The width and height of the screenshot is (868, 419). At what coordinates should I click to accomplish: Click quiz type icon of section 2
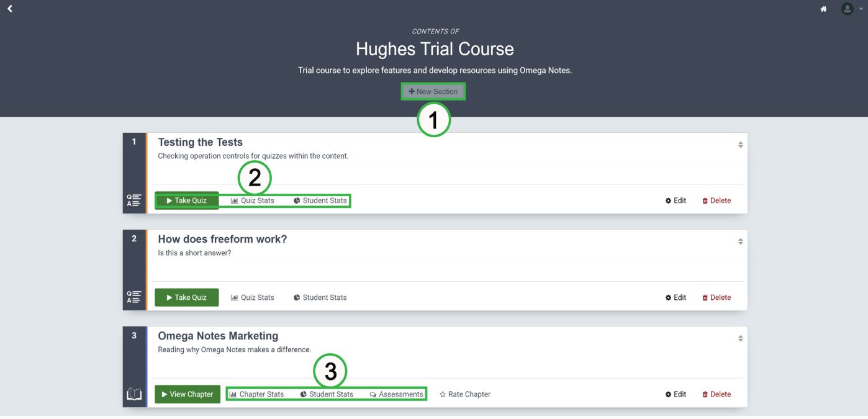134,297
